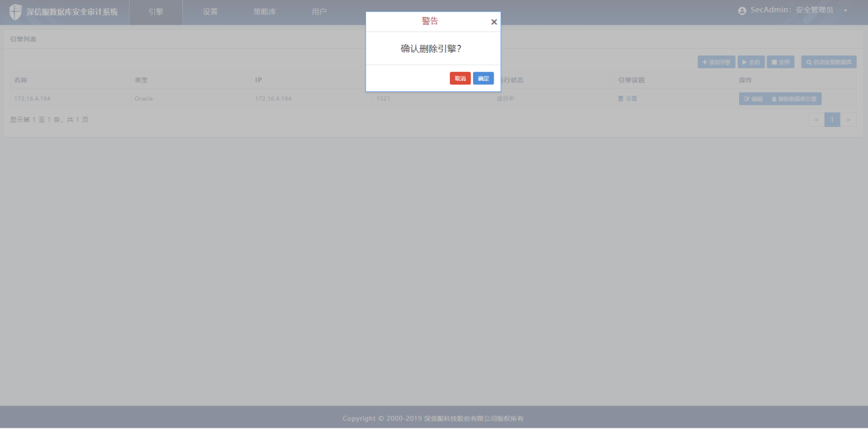This screenshot has width=868, height=429.
Task: Click the 编辑 button for 172.16.4.194
Action: pos(754,99)
